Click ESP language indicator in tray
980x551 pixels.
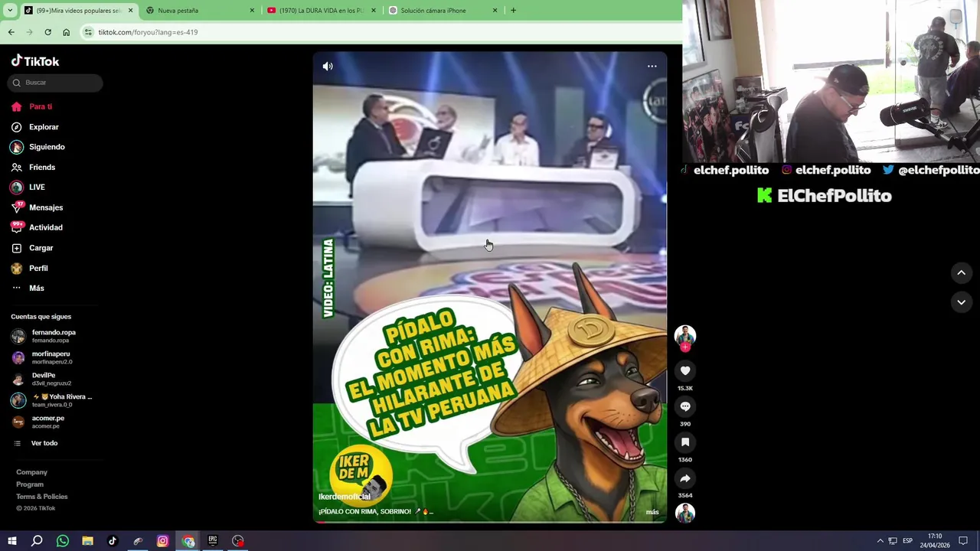click(907, 541)
